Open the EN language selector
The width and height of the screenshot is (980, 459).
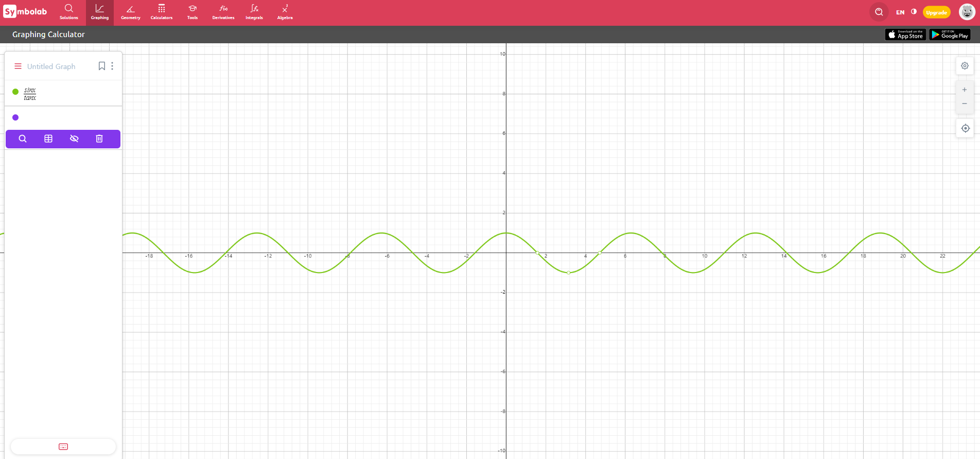pyautogui.click(x=900, y=12)
